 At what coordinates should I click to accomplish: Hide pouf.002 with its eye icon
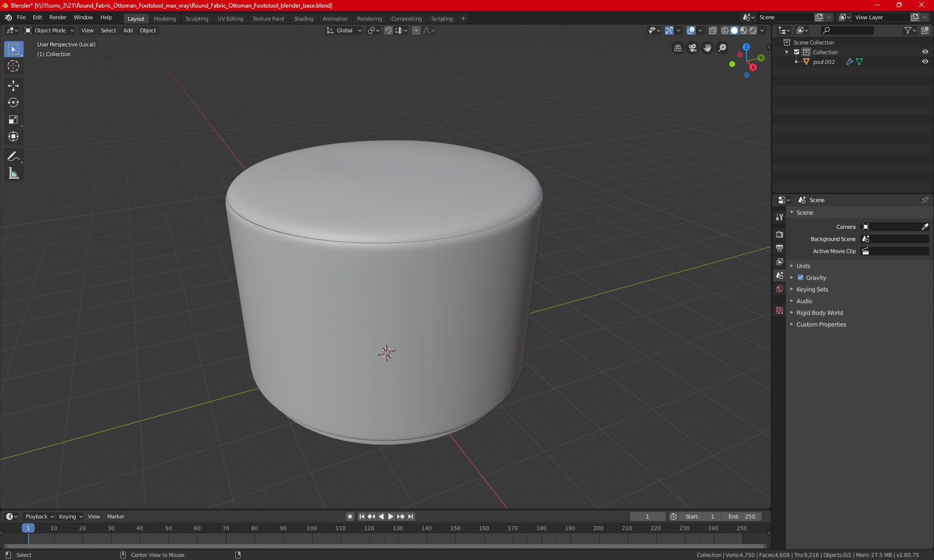[925, 62]
